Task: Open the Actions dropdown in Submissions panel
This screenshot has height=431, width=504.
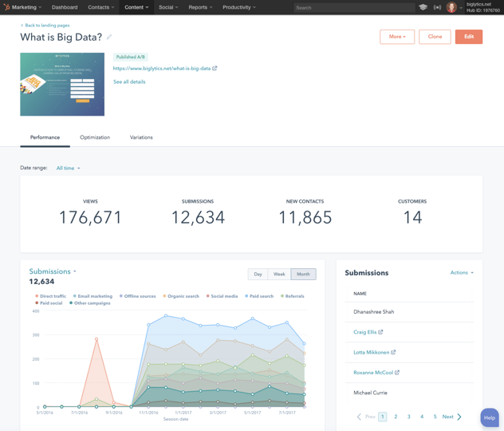Action: [x=461, y=273]
